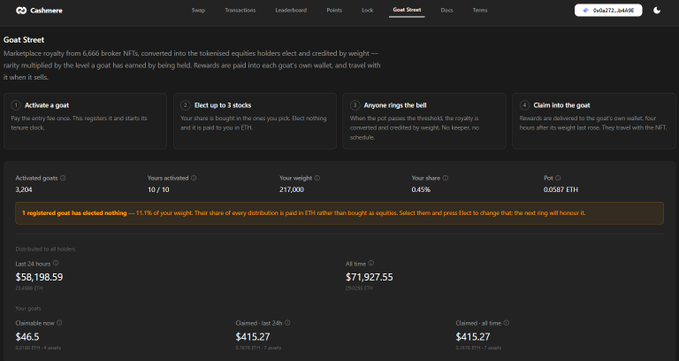Viewport: 679px width, 361px height.
Task: Click the Anyone rings the bell card
Action: 424,121
